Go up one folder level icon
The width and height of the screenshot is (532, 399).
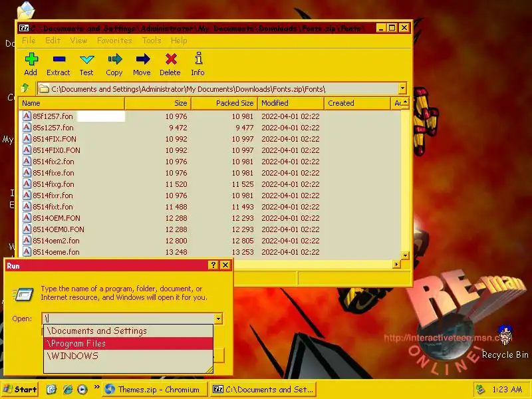25,88
